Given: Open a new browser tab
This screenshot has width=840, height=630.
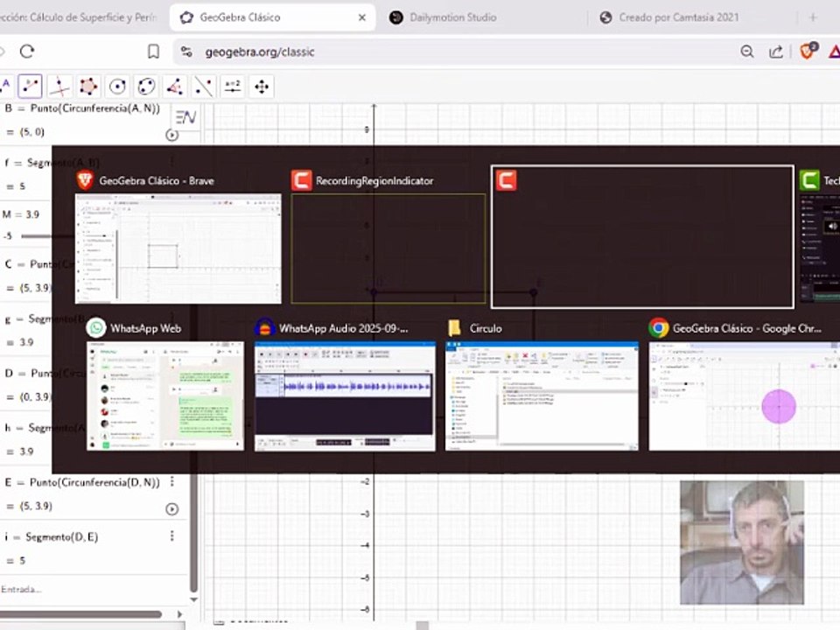Looking at the screenshot, I should pyautogui.click(x=813, y=17).
